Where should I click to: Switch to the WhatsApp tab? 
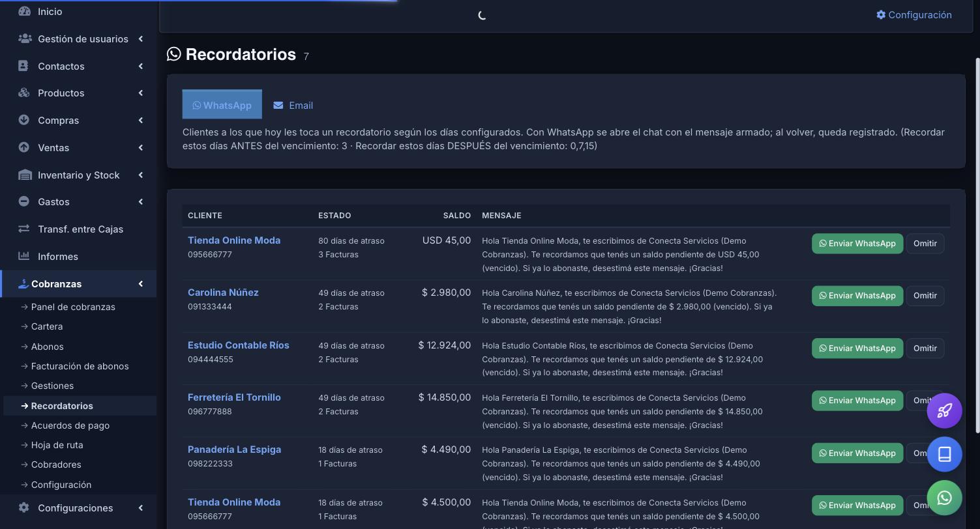pyautogui.click(x=222, y=104)
